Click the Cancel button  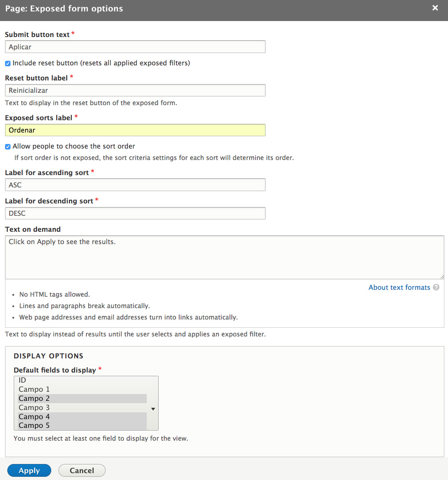point(82,470)
